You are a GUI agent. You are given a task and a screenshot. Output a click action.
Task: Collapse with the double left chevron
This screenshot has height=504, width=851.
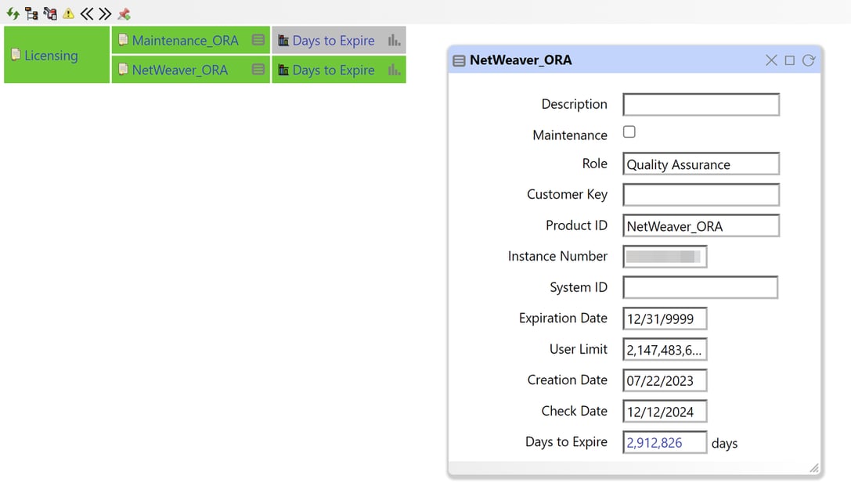87,13
